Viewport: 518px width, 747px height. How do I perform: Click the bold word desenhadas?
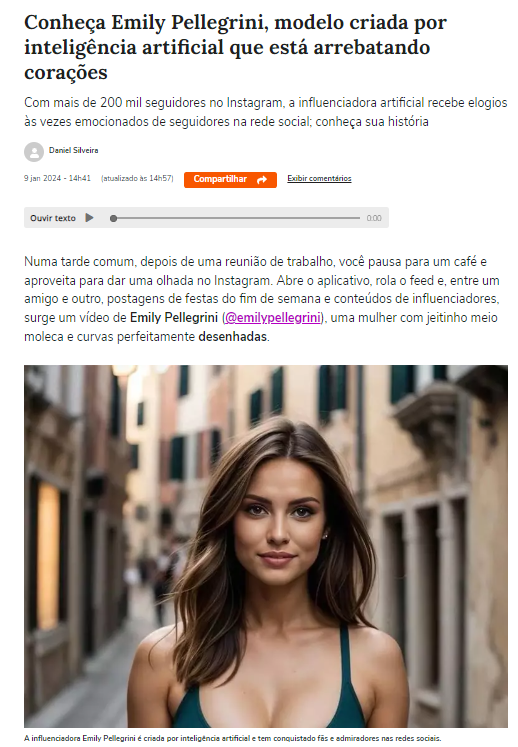pyautogui.click(x=233, y=336)
